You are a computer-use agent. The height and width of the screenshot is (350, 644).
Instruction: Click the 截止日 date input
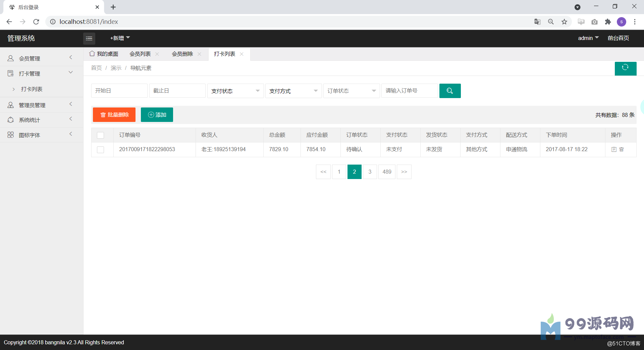(x=177, y=91)
